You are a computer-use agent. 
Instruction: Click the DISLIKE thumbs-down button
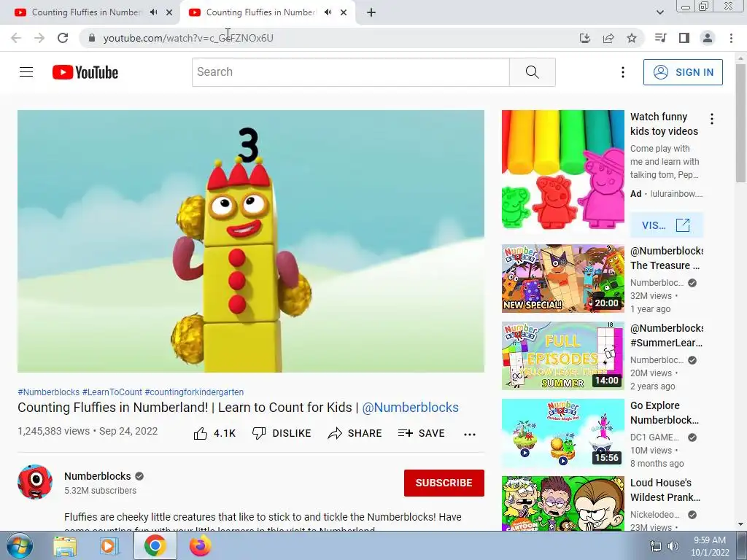click(x=282, y=433)
